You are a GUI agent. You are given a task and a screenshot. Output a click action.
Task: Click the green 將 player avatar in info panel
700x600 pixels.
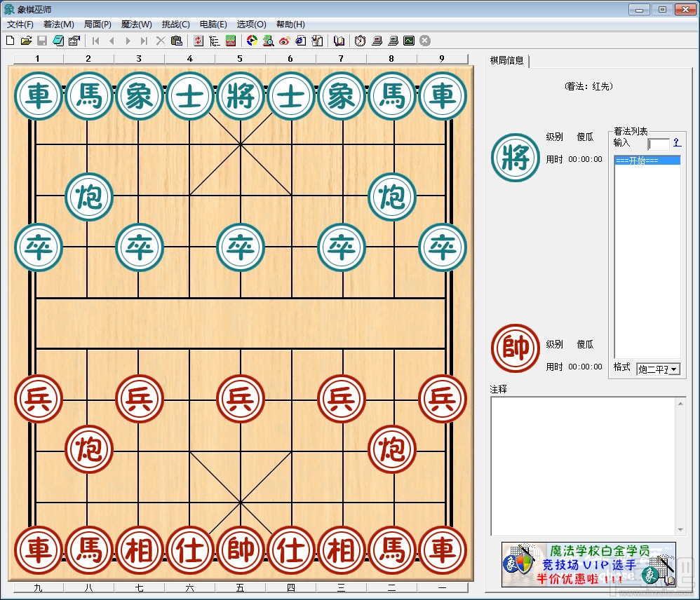[515, 158]
